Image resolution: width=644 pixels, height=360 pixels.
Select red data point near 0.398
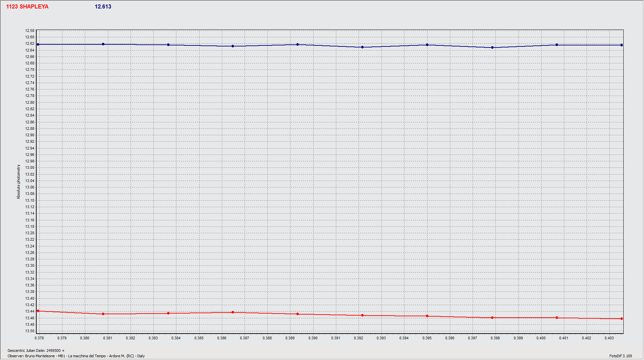coord(492,318)
